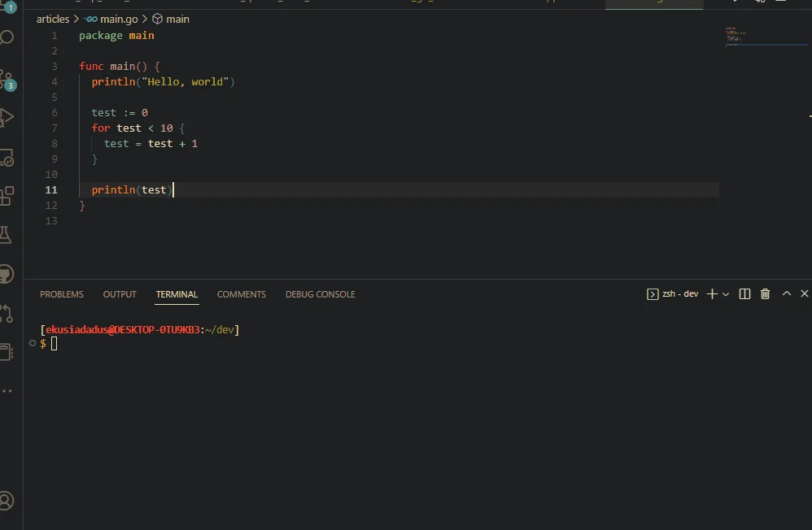Image resolution: width=812 pixels, height=530 pixels.
Task: Select the TERMINAL tab
Action: tap(177, 294)
